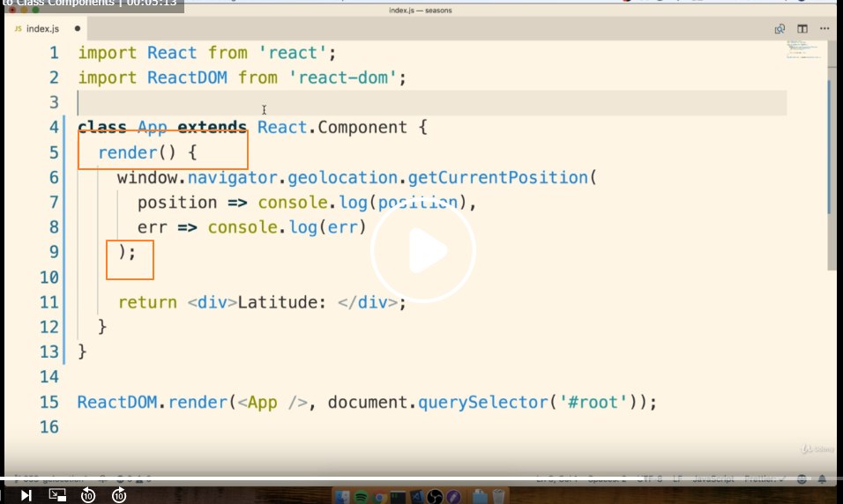The height and width of the screenshot is (504, 843).
Task: Rewind the video 10 seconds
Action: (x=88, y=495)
